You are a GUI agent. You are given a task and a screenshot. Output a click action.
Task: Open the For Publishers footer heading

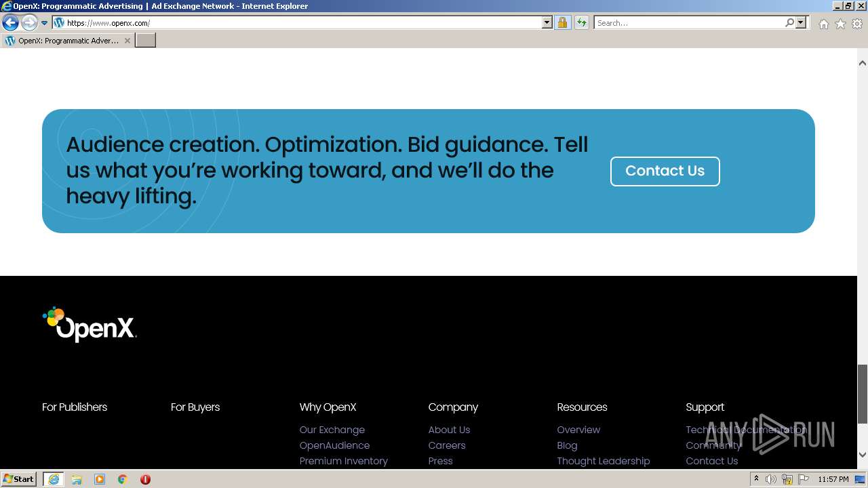point(75,407)
